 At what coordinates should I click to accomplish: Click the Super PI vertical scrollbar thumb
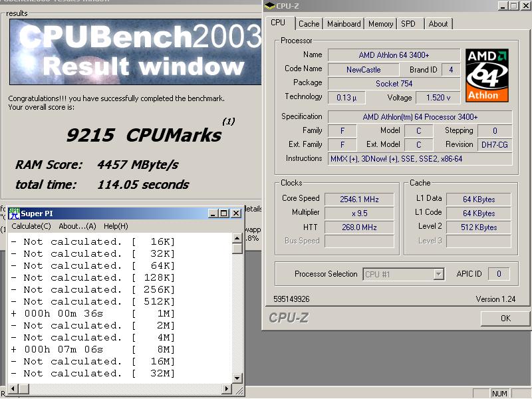click(237, 248)
